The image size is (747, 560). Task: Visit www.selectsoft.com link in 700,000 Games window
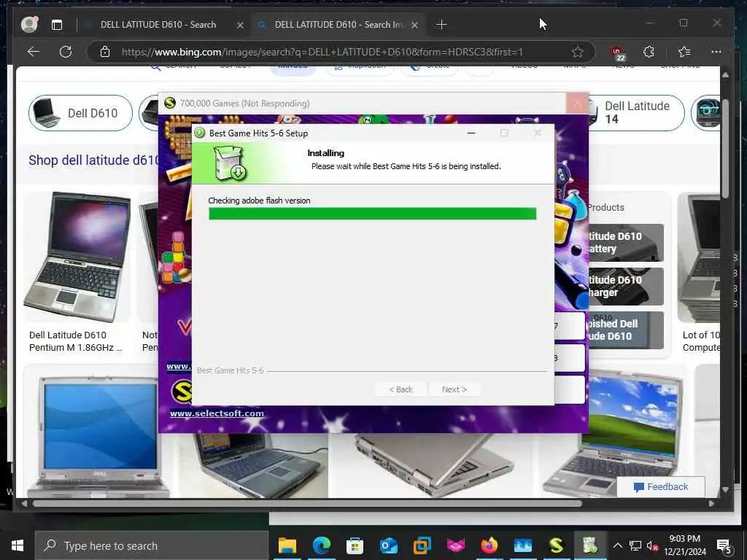pyautogui.click(x=217, y=413)
